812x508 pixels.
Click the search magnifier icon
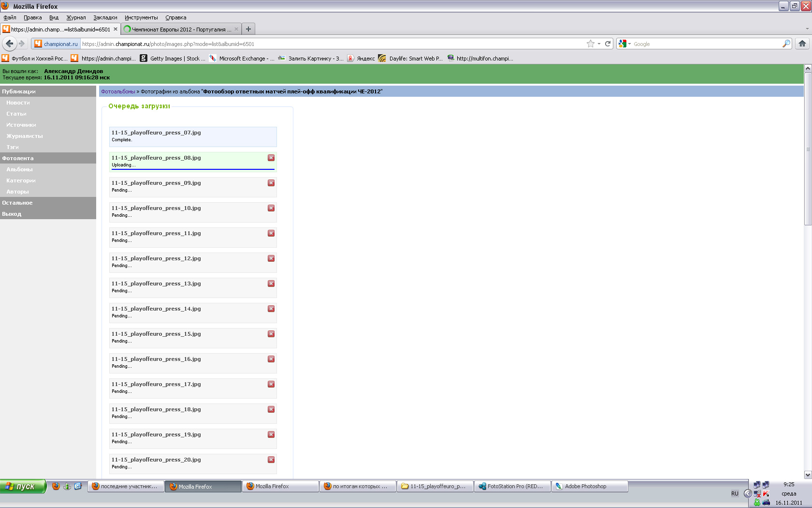point(786,44)
